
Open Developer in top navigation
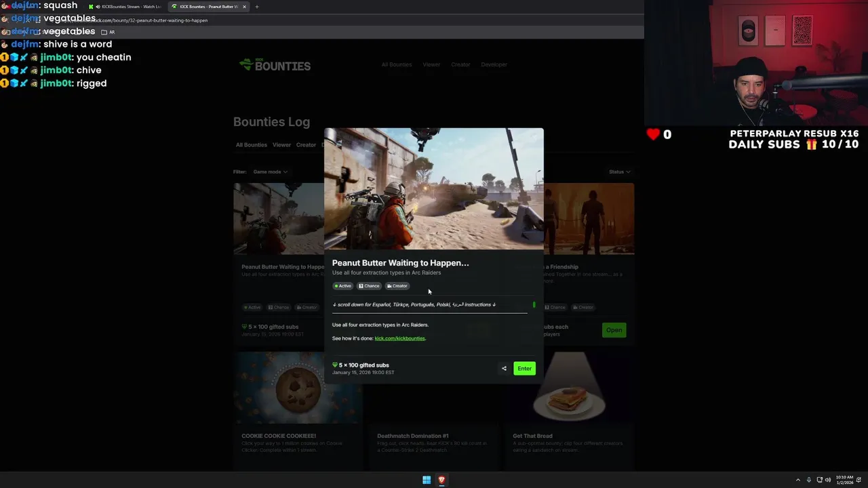pyautogui.click(x=494, y=64)
